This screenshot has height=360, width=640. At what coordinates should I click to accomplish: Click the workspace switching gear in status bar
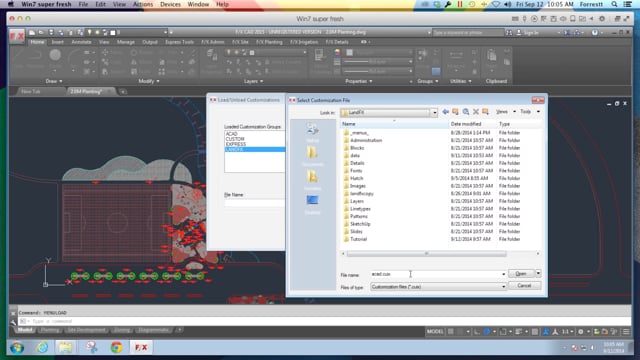pos(580,332)
